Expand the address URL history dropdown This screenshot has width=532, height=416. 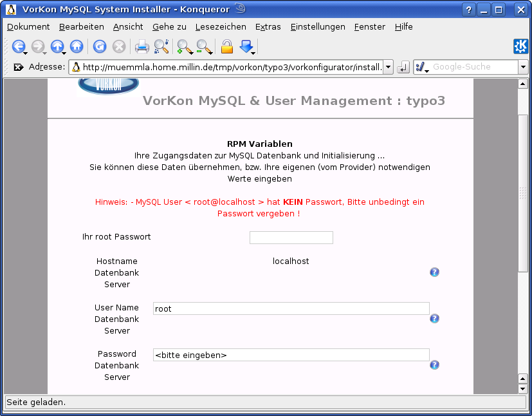click(388, 67)
